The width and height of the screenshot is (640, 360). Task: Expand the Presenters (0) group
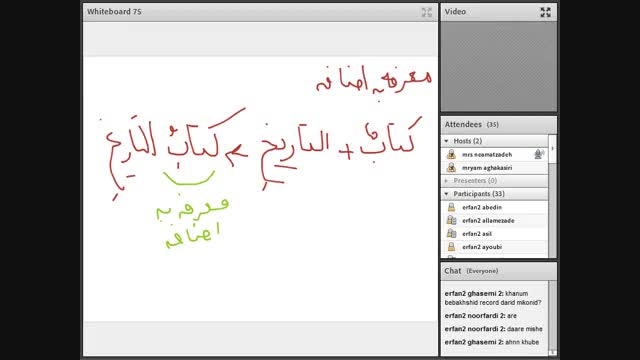click(447, 180)
